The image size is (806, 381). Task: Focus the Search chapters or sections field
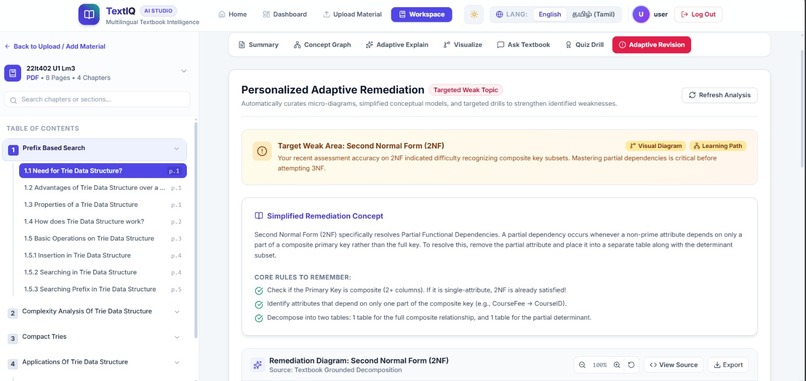97,99
